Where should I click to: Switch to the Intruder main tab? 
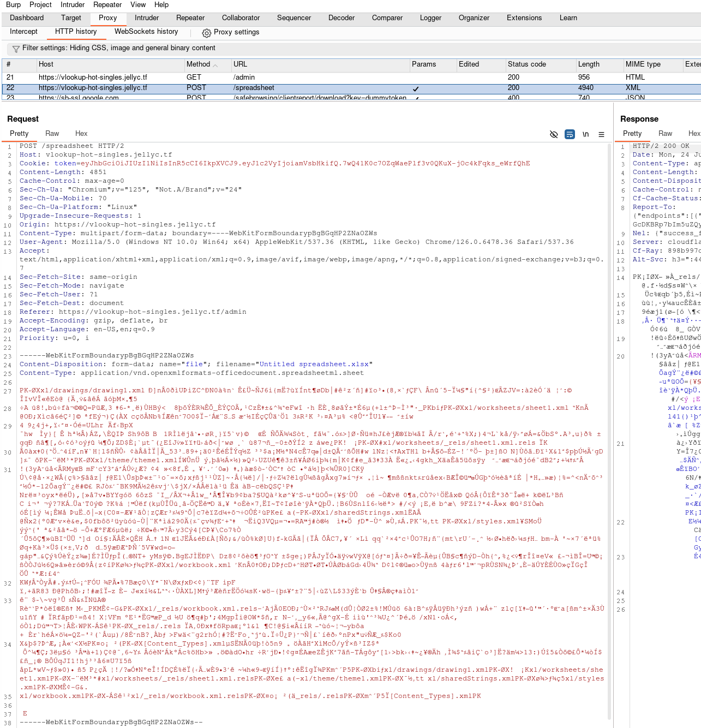pos(147,18)
